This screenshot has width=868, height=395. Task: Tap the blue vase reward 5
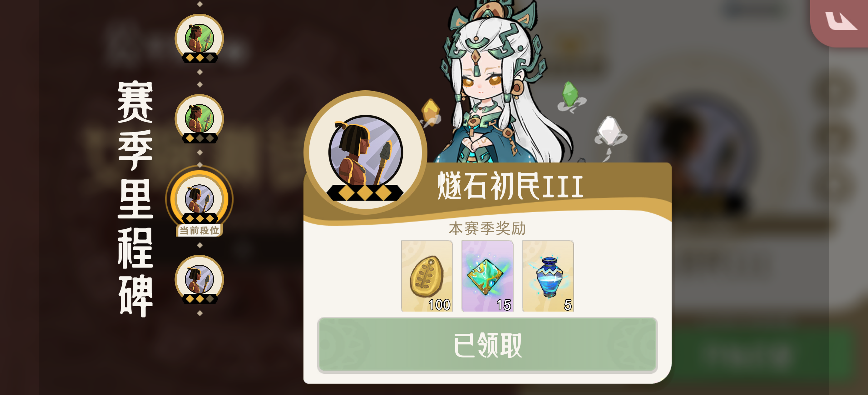tap(548, 276)
